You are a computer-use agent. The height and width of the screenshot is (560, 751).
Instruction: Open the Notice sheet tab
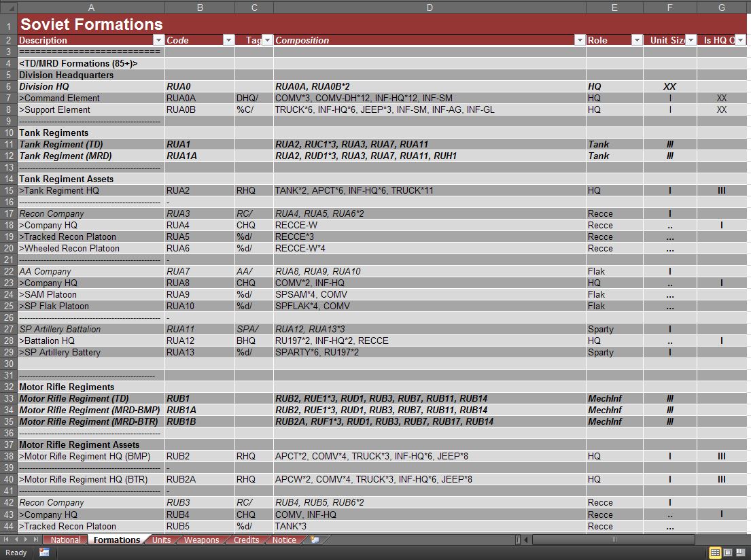(x=284, y=540)
